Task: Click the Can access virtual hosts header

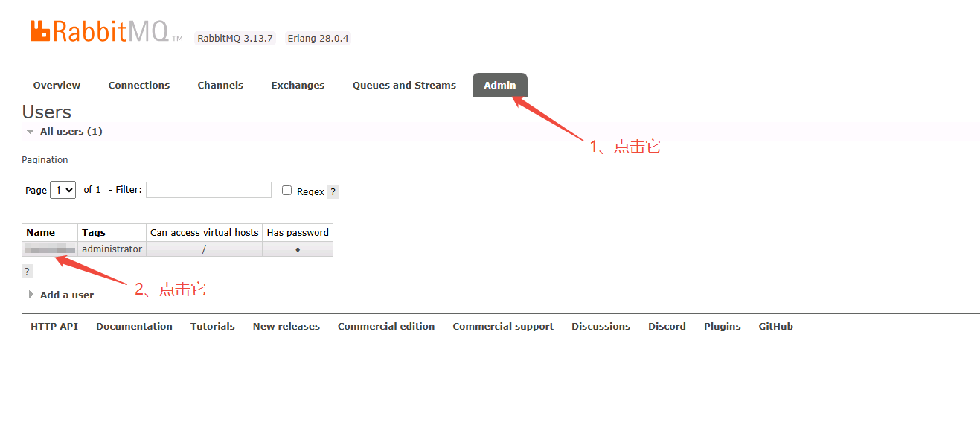Action: pos(205,232)
